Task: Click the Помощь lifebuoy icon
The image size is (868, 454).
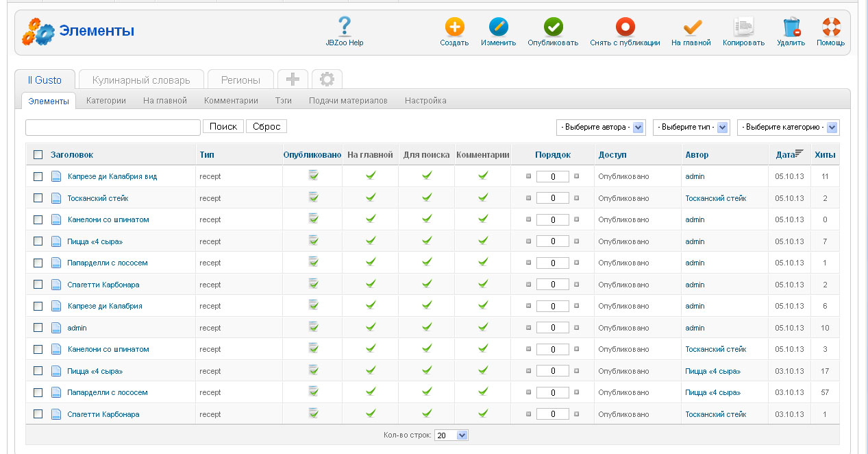Action: tap(830, 27)
